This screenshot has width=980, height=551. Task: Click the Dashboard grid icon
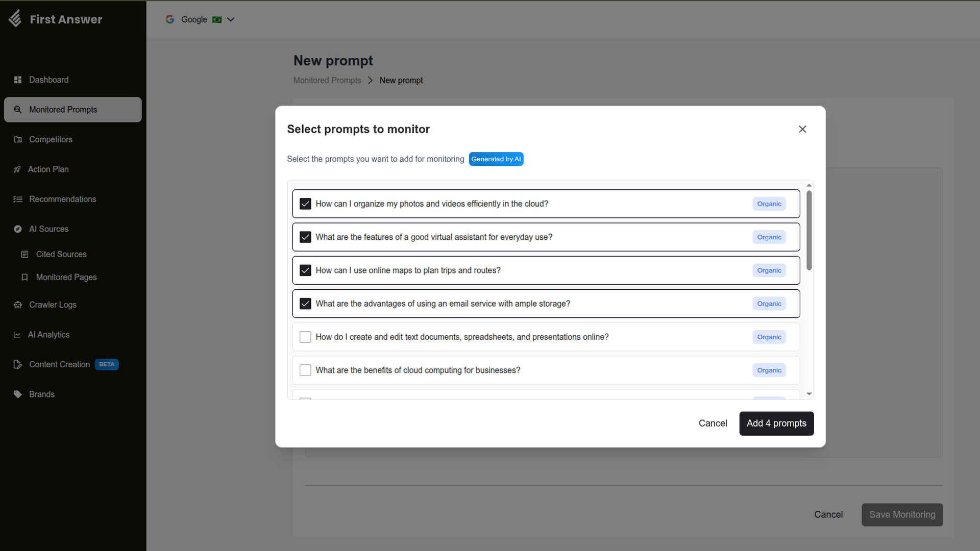coord(18,80)
